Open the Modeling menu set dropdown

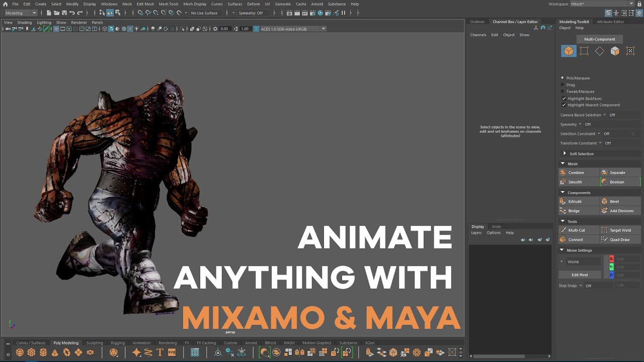pos(20,13)
